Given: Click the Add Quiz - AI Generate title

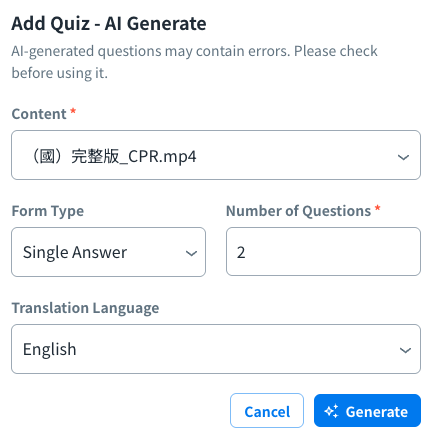Looking at the screenshot, I should [109, 24].
